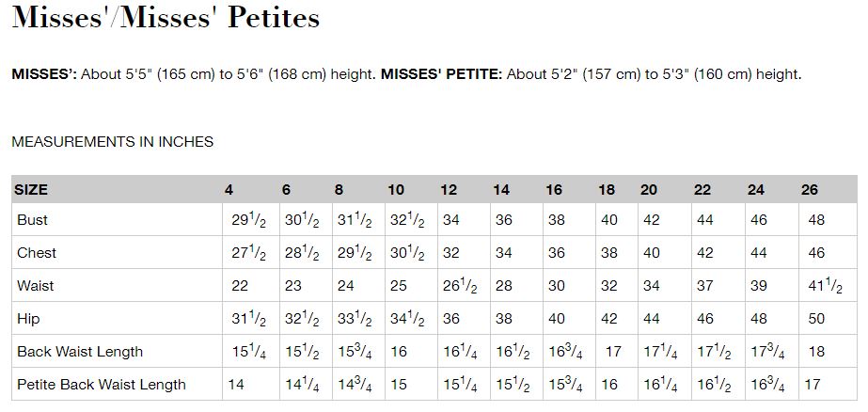The width and height of the screenshot is (868, 412).
Task: Click the size 4 column header
Action: point(229,190)
